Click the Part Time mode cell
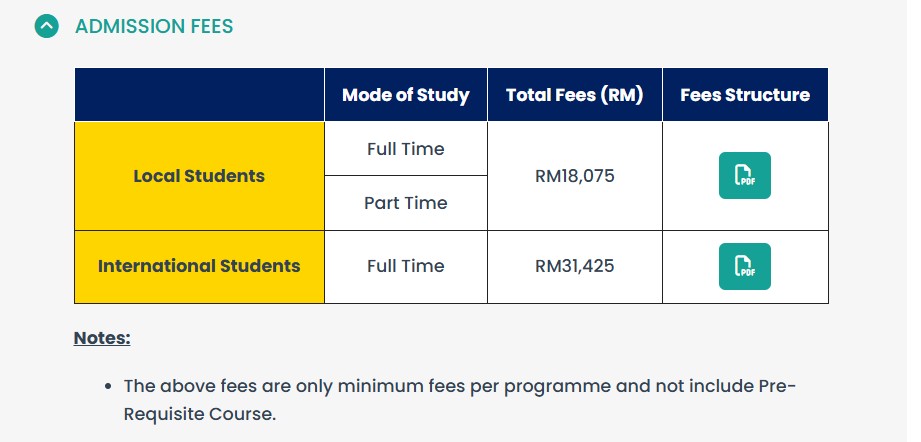921x442 pixels. coord(405,203)
